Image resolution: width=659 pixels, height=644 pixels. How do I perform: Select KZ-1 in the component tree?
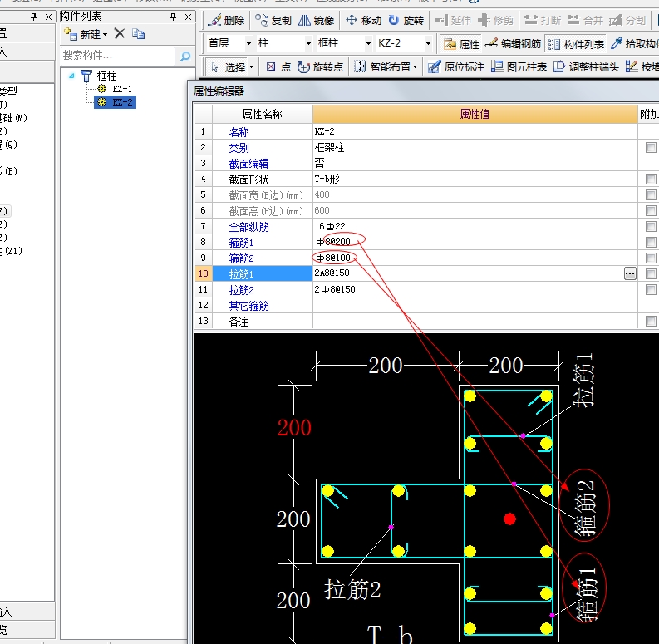[x=122, y=89]
